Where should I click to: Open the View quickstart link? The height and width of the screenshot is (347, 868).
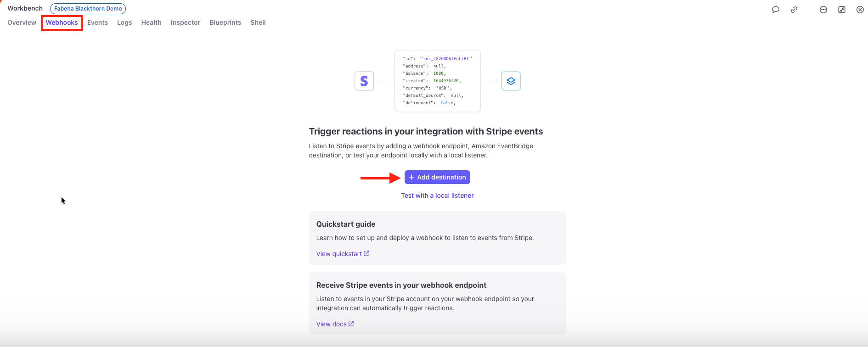343,254
